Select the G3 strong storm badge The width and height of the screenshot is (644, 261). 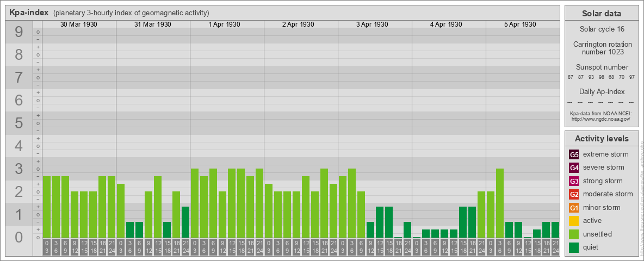pyautogui.click(x=574, y=181)
